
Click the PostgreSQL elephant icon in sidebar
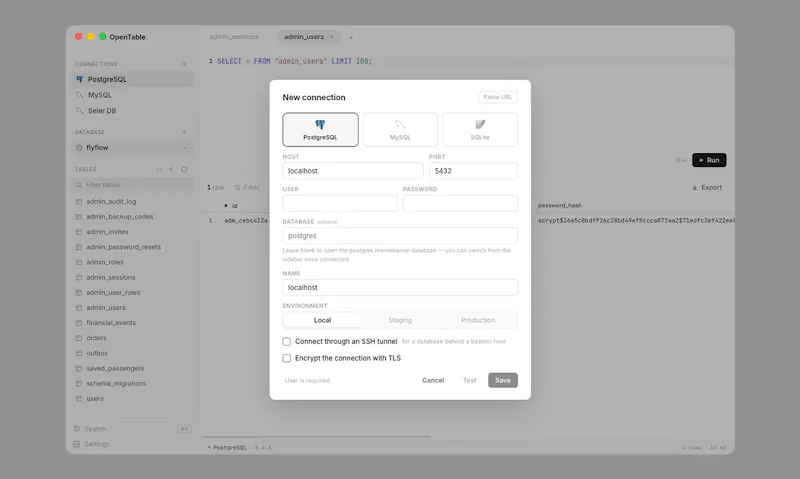pyautogui.click(x=79, y=79)
